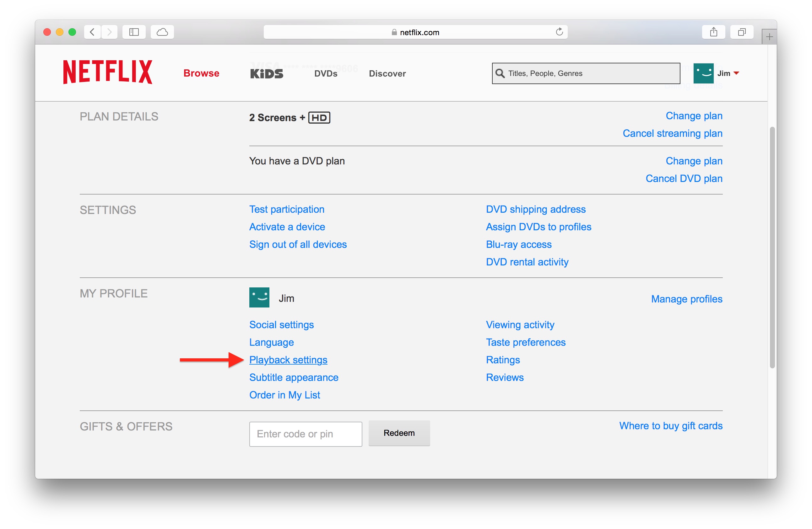Open the Safari share button
Screen dimensions: 812x529
(x=714, y=32)
